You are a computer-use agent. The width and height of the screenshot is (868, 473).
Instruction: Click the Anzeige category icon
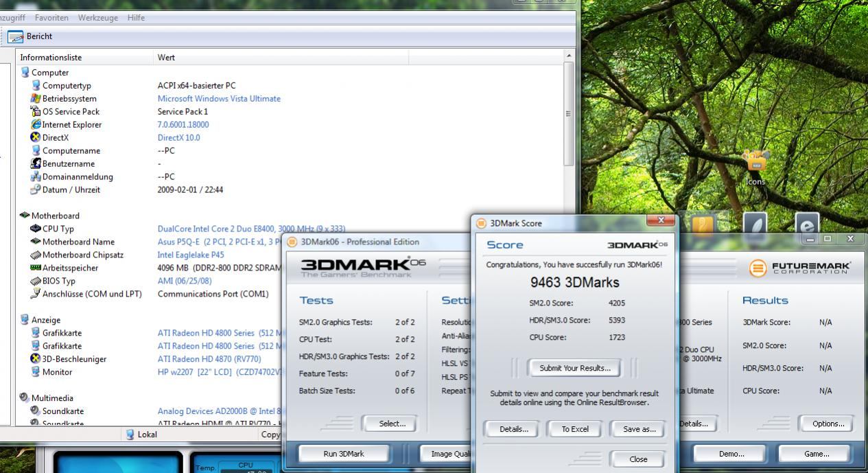coord(25,320)
